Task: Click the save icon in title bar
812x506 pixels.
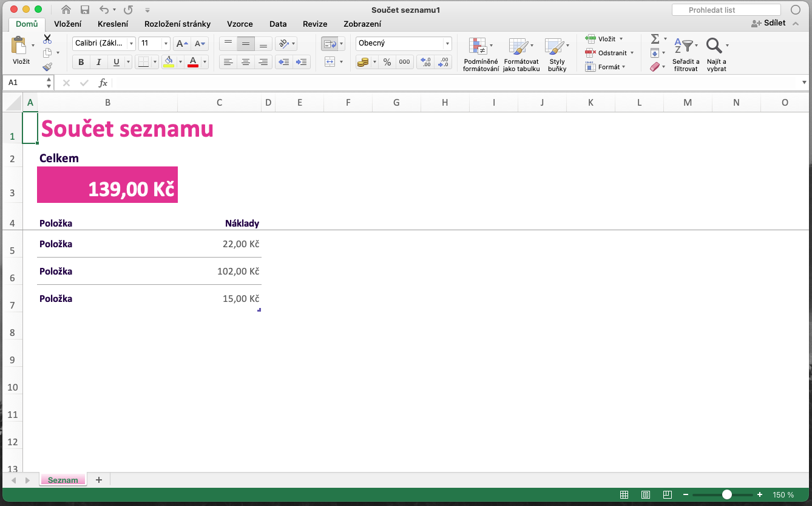Action: tap(85, 10)
